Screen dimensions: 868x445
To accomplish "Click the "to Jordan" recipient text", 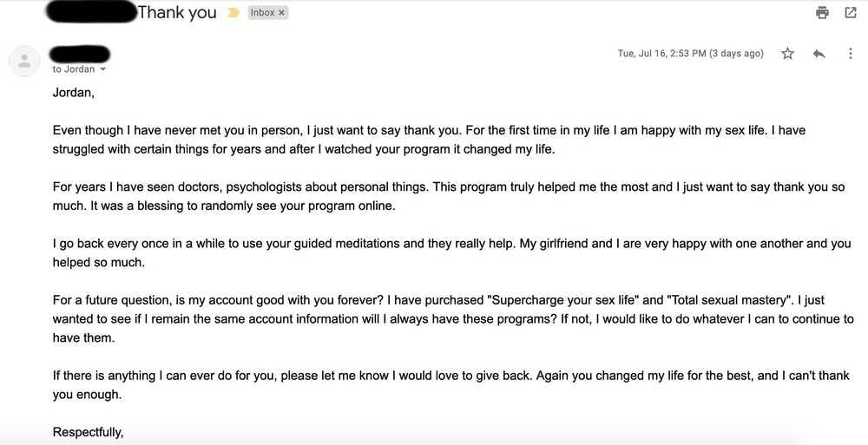I will (x=74, y=69).
